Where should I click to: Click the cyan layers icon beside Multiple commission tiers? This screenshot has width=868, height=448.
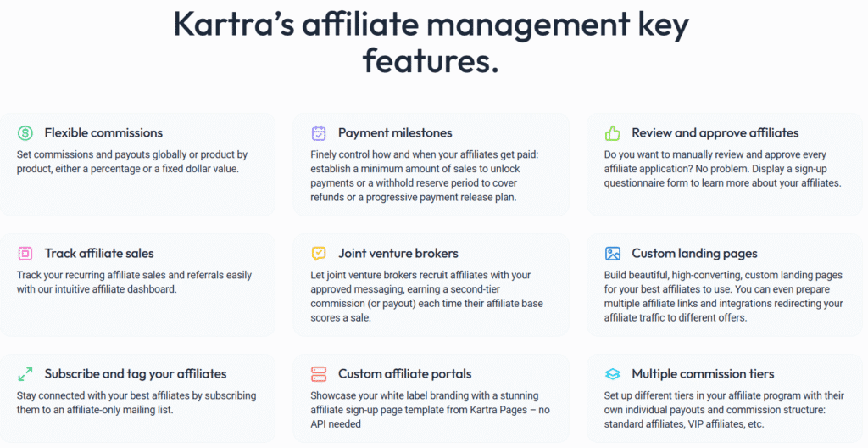[612, 374]
